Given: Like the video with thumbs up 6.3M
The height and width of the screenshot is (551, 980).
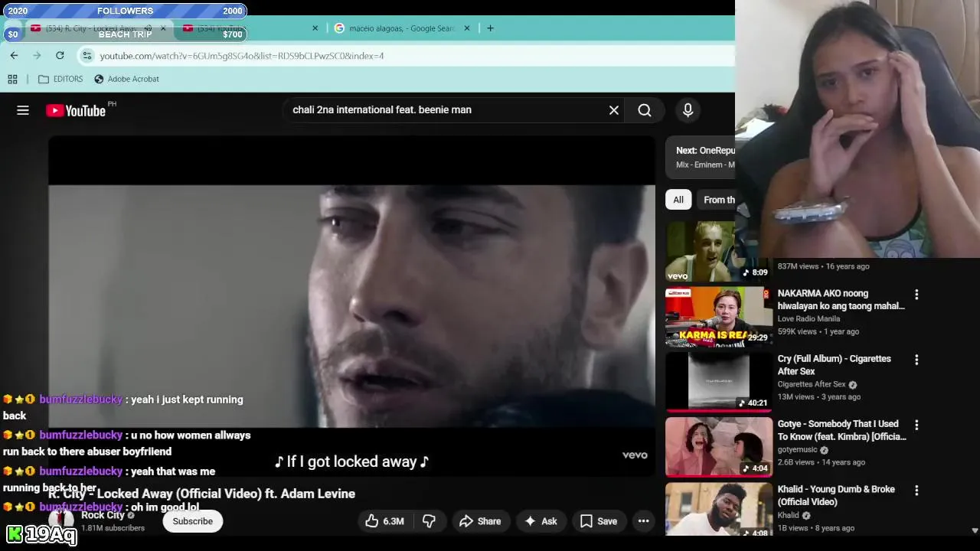Looking at the screenshot, I should pos(384,521).
